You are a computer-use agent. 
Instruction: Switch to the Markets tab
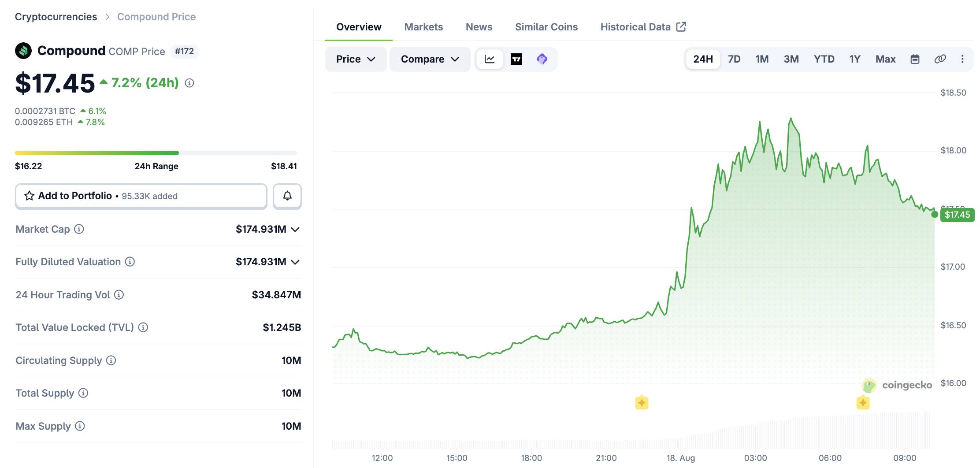coord(423,27)
